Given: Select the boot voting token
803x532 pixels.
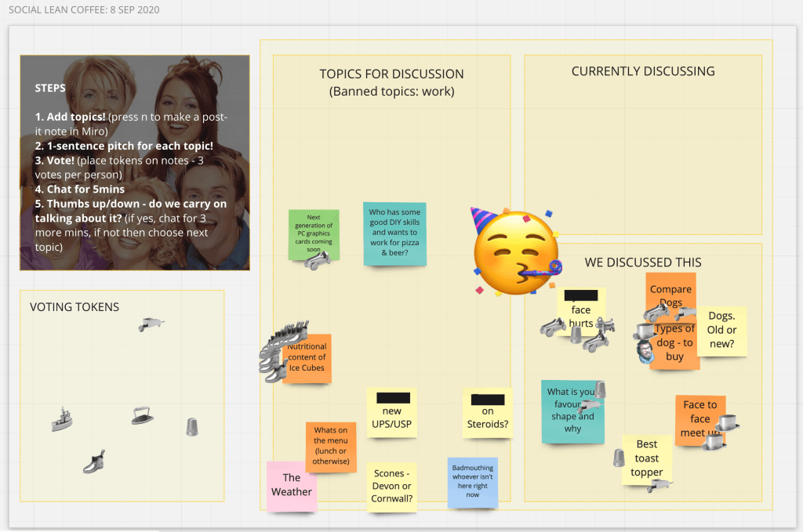Looking at the screenshot, I should [x=94, y=462].
